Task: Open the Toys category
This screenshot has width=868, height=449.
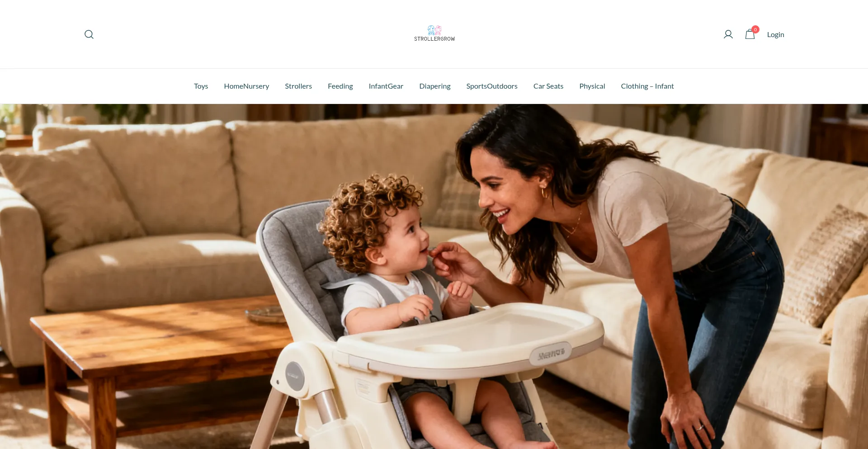Action: [201, 86]
